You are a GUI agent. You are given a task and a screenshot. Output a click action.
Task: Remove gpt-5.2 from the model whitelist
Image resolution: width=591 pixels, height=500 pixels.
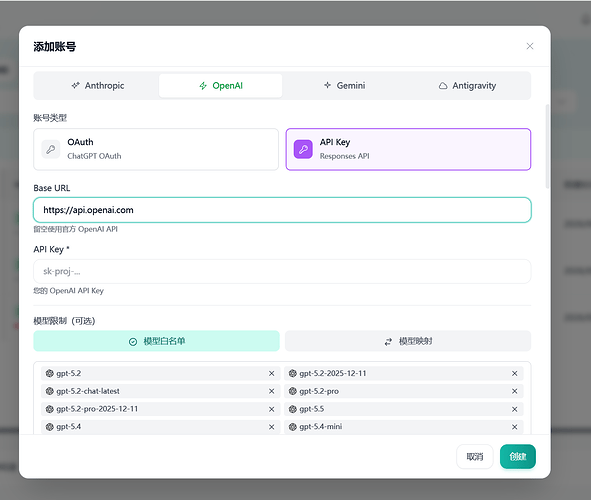pyautogui.click(x=271, y=373)
